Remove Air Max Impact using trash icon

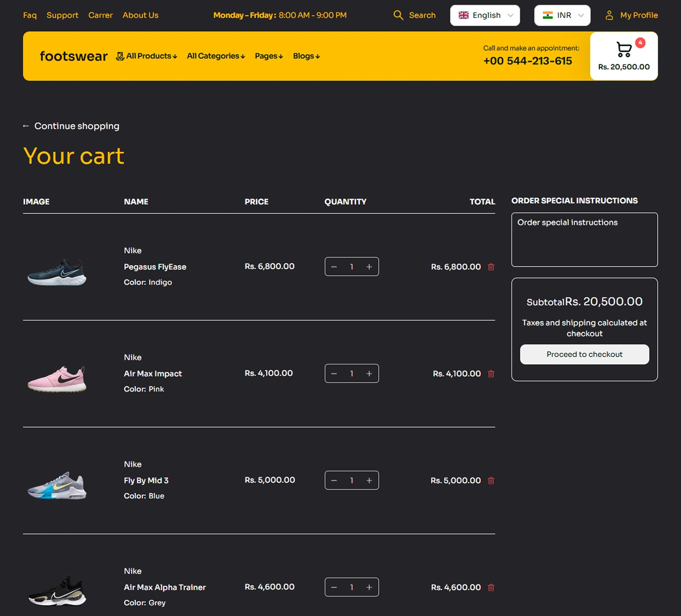pyautogui.click(x=491, y=374)
